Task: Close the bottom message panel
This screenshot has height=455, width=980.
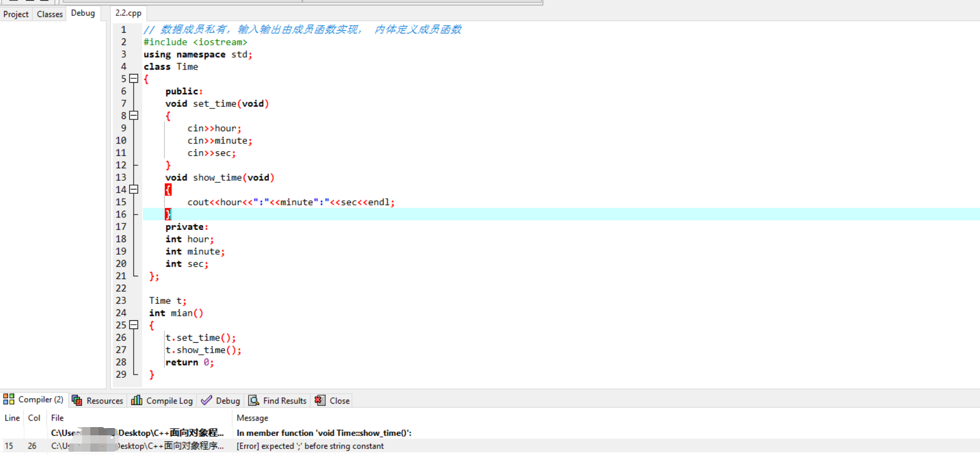Action: (x=332, y=400)
